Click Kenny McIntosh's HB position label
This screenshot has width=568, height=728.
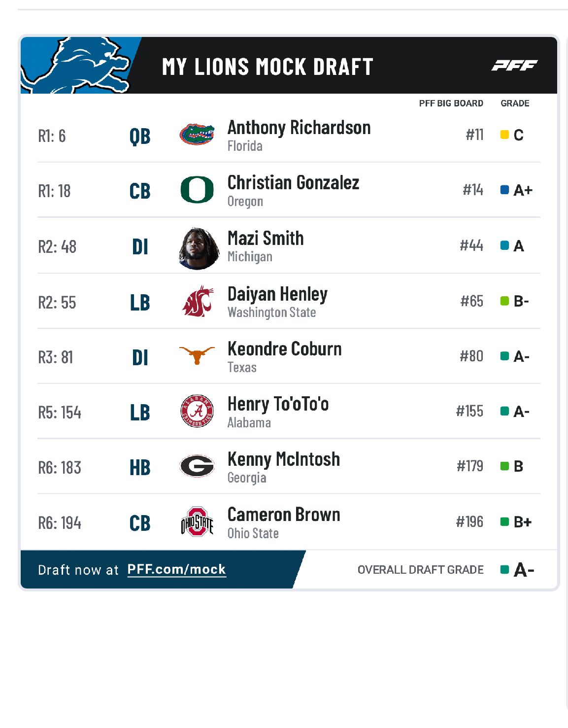click(140, 467)
